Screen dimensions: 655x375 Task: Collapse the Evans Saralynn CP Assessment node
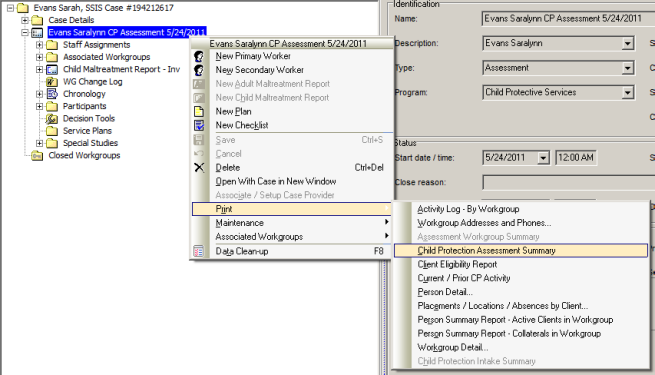click(25, 33)
